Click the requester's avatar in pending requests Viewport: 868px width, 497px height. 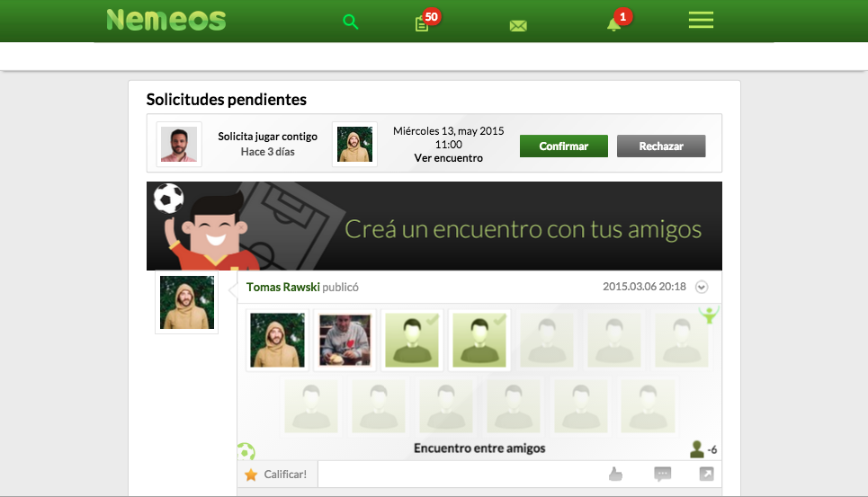pyautogui.click(x=179, y=145)
